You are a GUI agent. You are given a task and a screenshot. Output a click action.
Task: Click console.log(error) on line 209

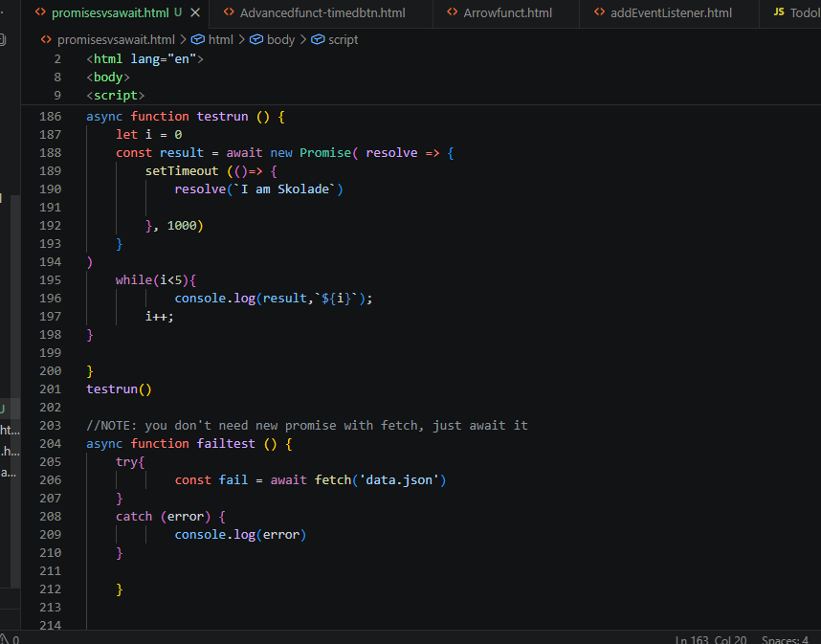pyautogui.click(x=240, y=535)
